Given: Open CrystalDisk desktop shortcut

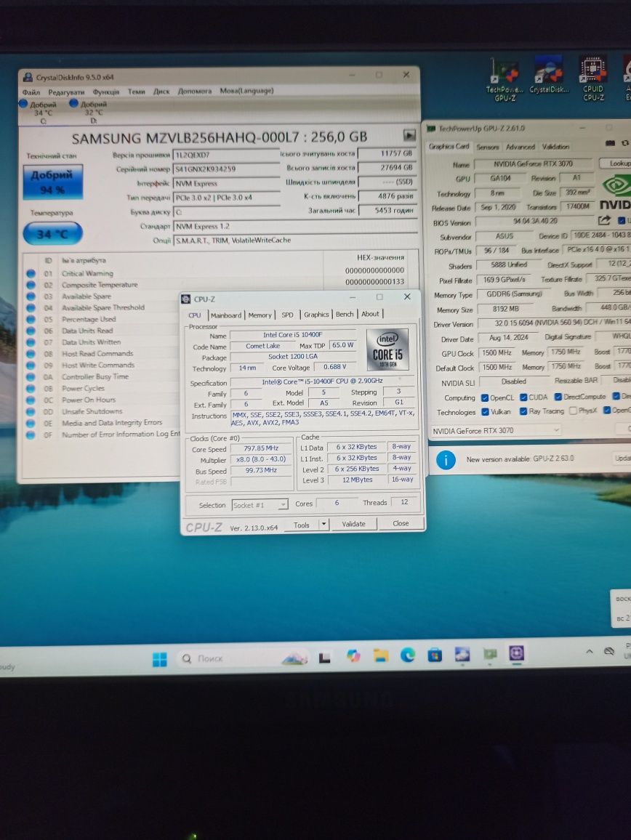Looking at the screenshot, I should point(549,76).
